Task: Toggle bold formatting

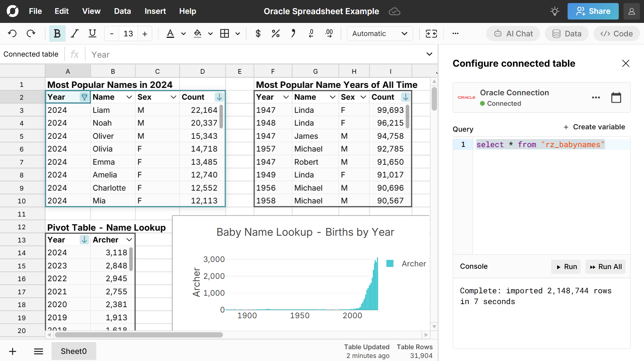Action: click(57, 34)
